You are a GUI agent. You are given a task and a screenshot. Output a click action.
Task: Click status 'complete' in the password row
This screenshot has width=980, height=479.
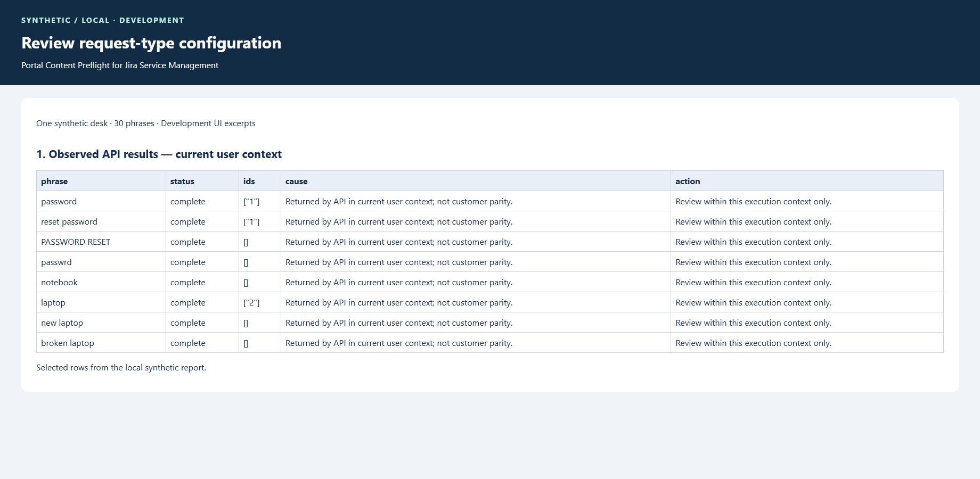188,202
